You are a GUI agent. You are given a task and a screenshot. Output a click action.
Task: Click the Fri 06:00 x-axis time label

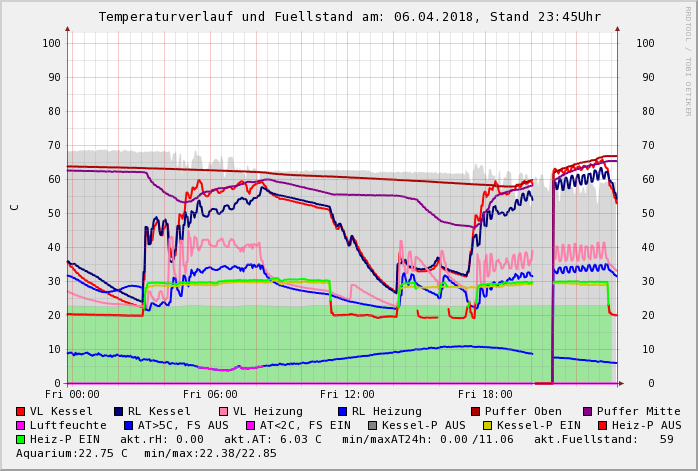point(210,394)
